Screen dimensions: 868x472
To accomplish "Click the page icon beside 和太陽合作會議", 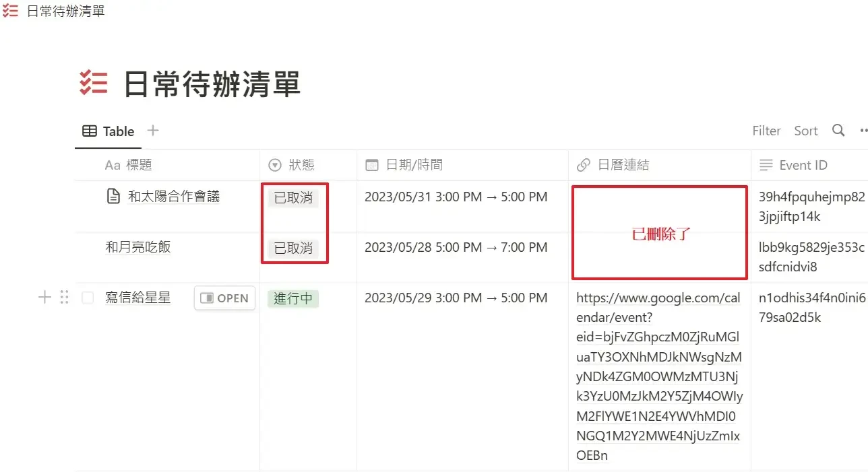I will click(114, 197).
